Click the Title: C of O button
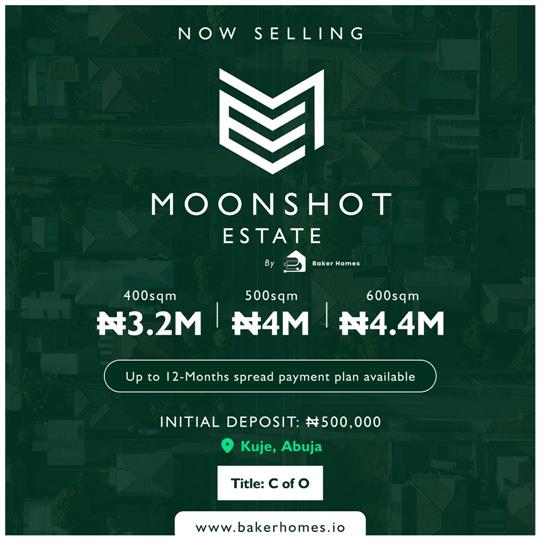This screenshot has width=540, height=540. point(270,483)
